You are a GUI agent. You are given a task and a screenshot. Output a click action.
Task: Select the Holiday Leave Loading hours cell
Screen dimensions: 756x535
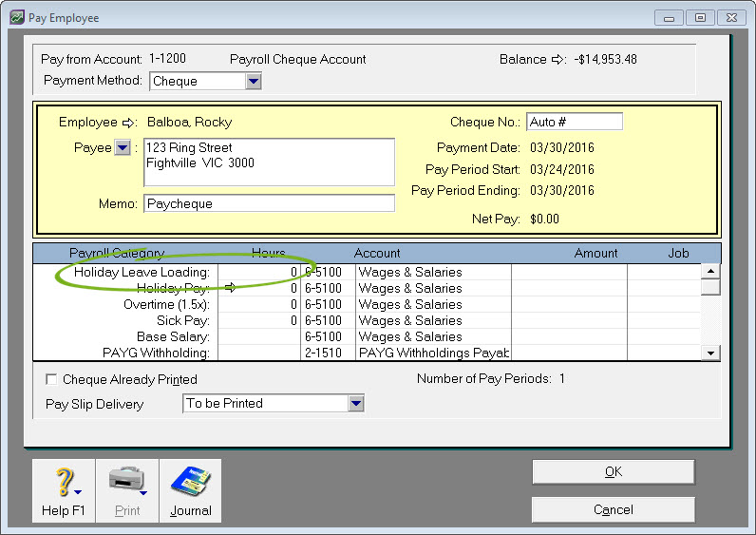click(x=258, y=272)
